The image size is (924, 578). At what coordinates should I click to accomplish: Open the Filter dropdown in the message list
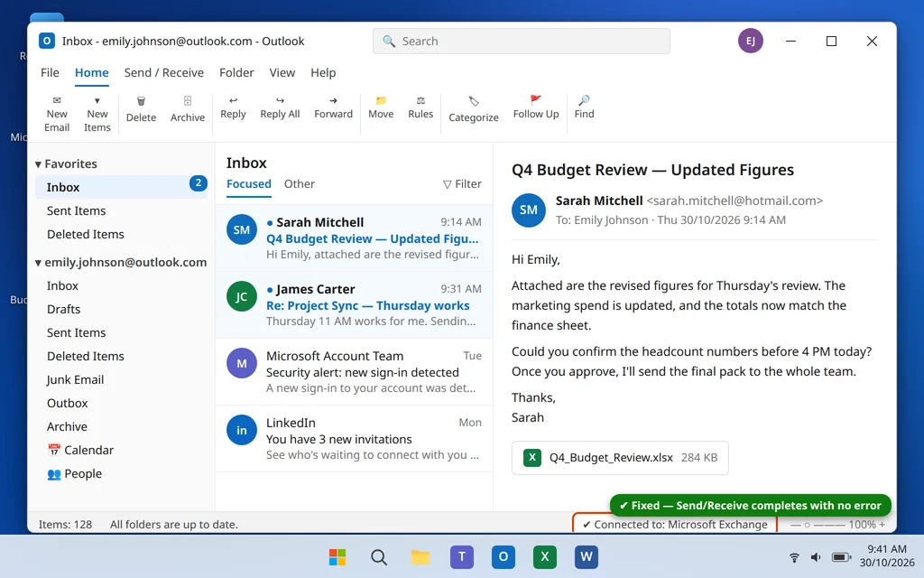[462, 184]
